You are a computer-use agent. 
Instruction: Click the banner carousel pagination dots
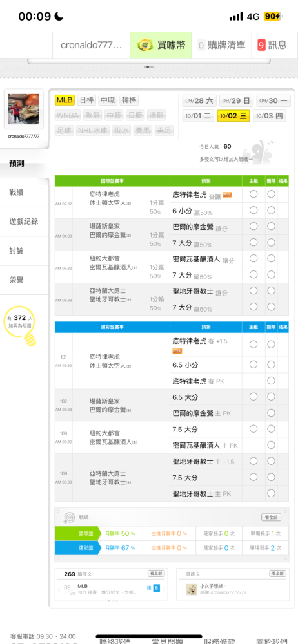pyautogui.click(x=148, y=66)
